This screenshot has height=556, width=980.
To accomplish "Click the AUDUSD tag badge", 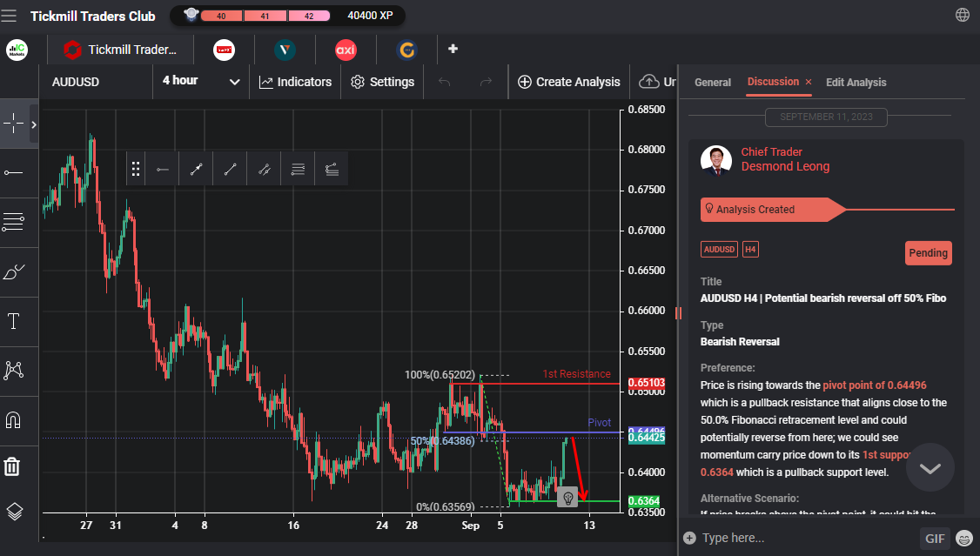I will 720,249.
